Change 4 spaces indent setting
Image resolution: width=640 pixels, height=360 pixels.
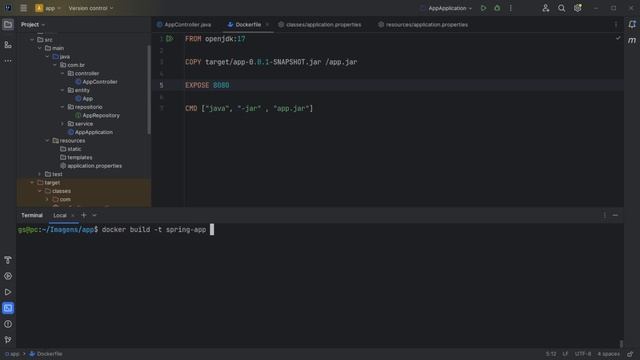click(x=609, y=354)
